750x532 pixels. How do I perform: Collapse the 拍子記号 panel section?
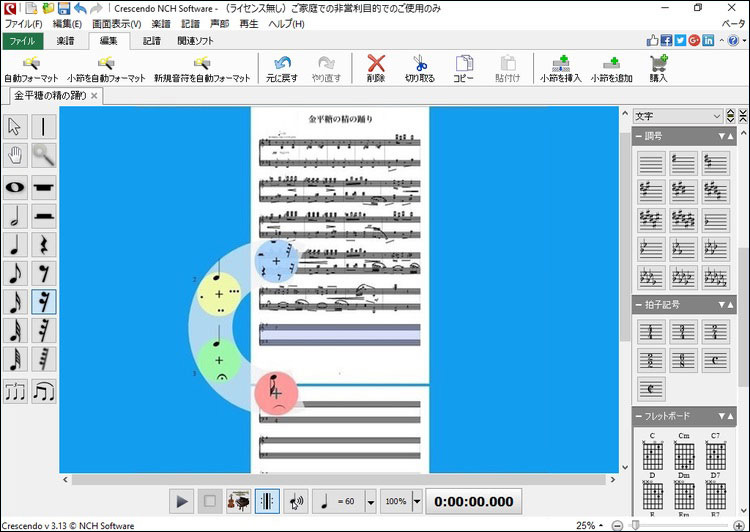click(639, 304)
